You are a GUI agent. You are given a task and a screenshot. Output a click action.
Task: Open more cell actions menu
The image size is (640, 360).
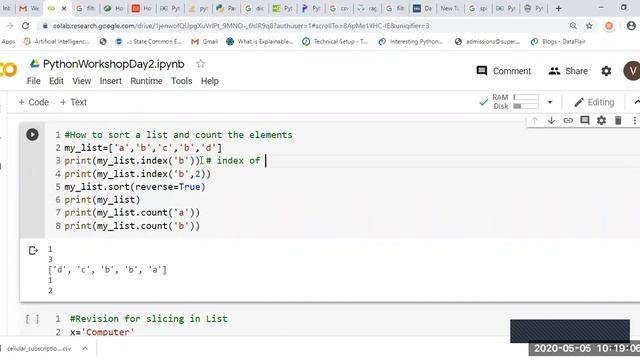click(x=634, y=120)
